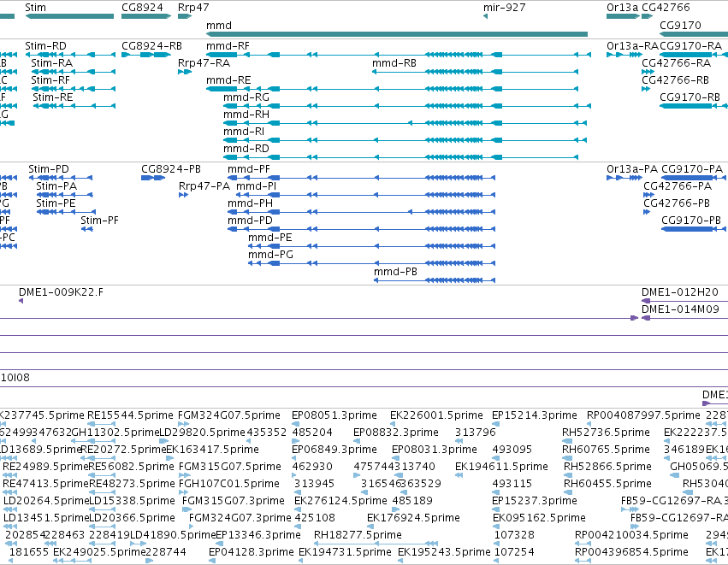Select the FGH107C01.5prime EST label

(x=229, y=483)
